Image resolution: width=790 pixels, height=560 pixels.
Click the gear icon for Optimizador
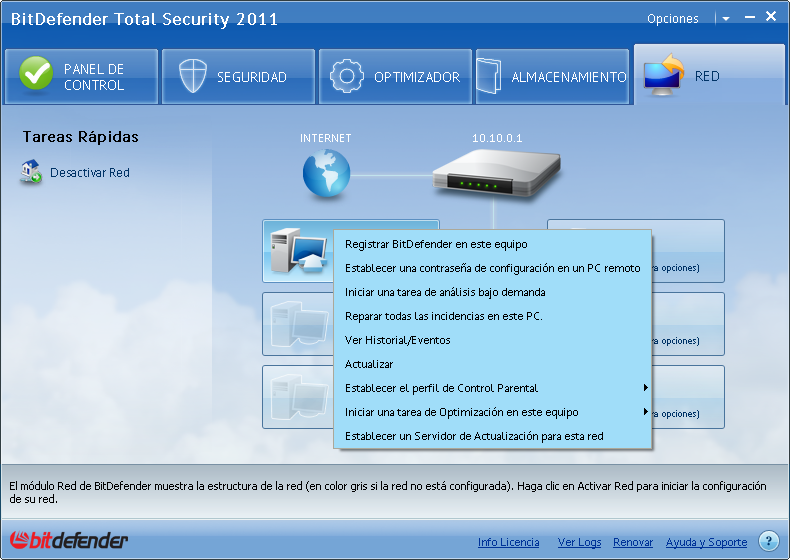pyautogui.click(x=347, y=76)
